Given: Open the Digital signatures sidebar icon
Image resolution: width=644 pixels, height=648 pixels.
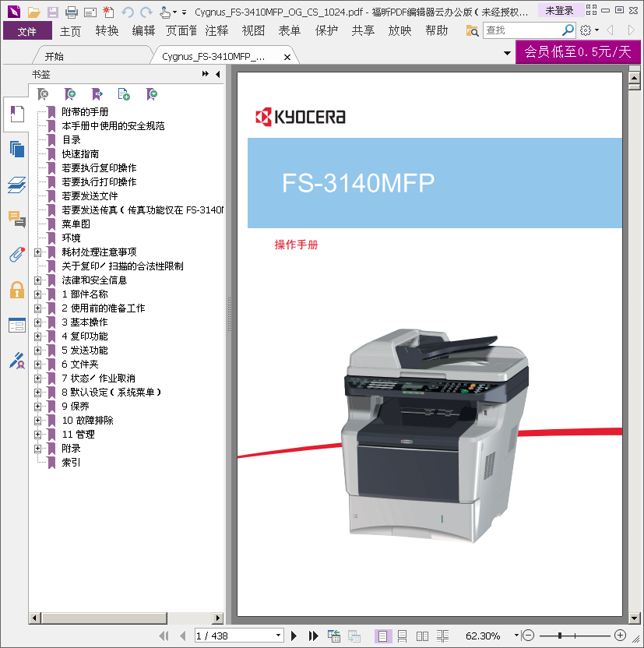Looking at the screenshot, I should [x=17, y=361].
